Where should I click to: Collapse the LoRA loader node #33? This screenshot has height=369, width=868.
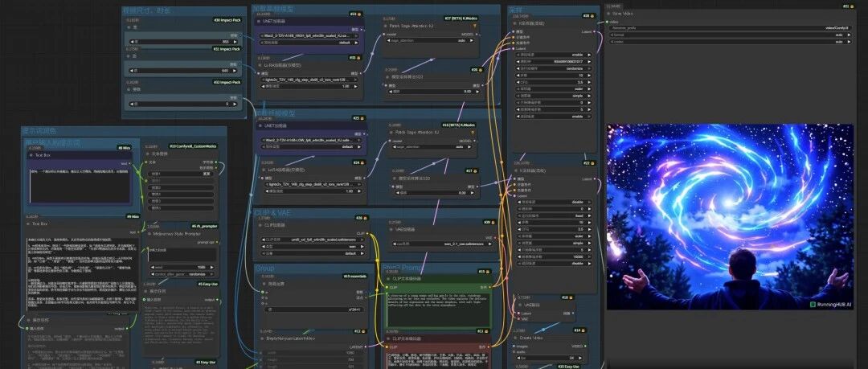coord(258,65)
